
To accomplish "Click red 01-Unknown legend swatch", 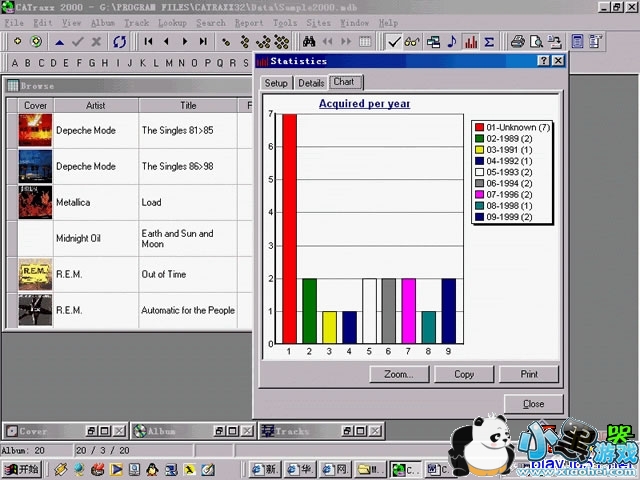I will [480, 128].
